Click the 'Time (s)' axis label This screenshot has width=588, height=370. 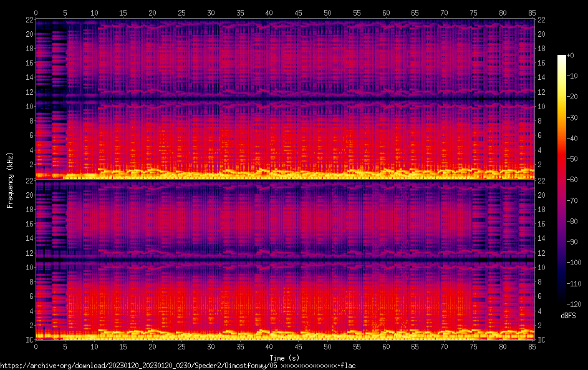[284, 358]
